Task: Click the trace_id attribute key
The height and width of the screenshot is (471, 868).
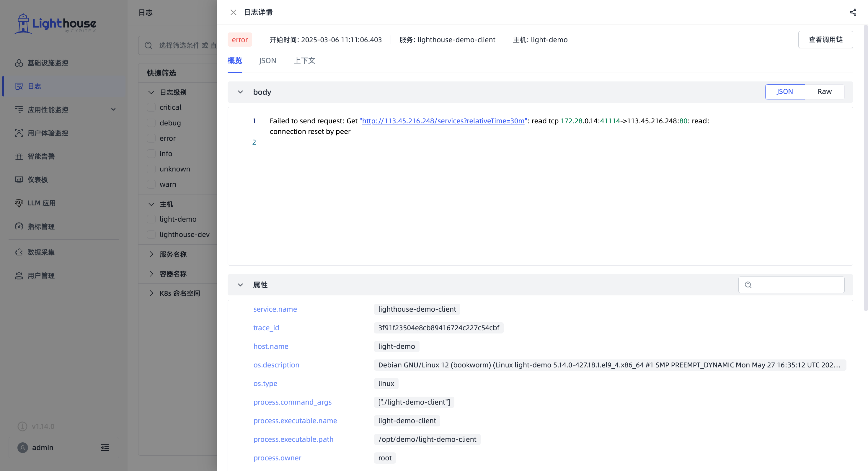Action: 266,328
